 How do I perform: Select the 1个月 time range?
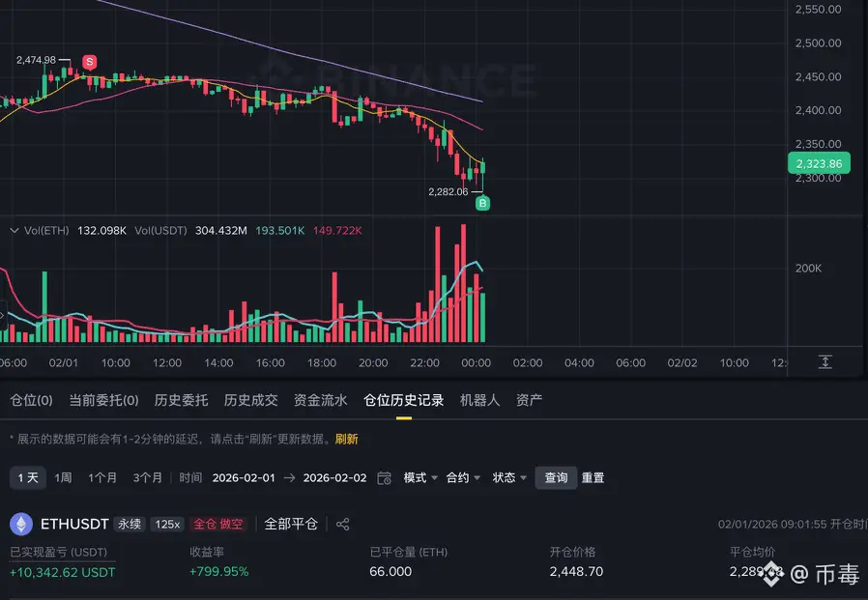point(102,477)
